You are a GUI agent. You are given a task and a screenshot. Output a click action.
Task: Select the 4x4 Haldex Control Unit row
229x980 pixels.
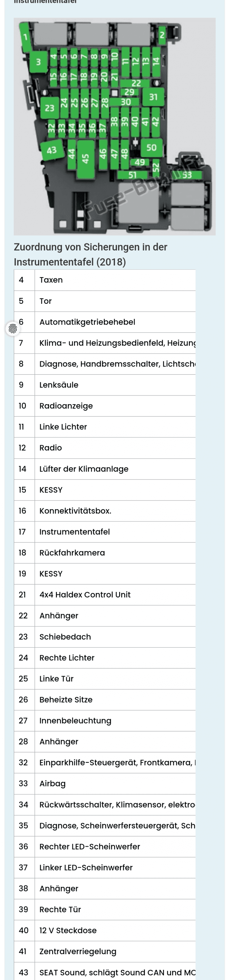pos(105,595)
